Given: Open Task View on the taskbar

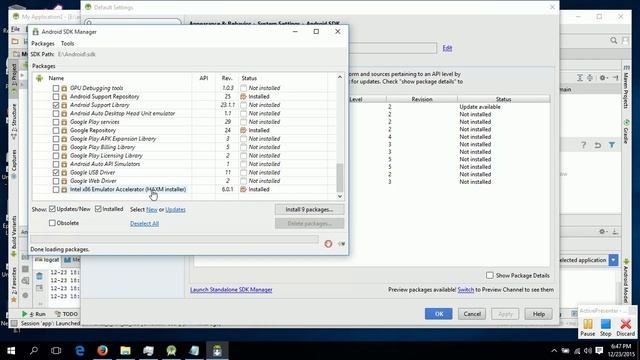Looking at the screenshot, I should pos(56,351).
